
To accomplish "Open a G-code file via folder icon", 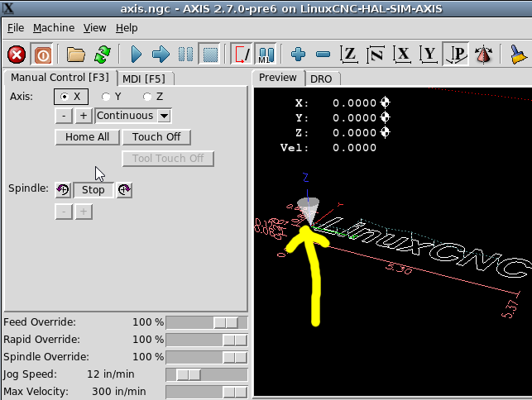I will pos(75,55).
